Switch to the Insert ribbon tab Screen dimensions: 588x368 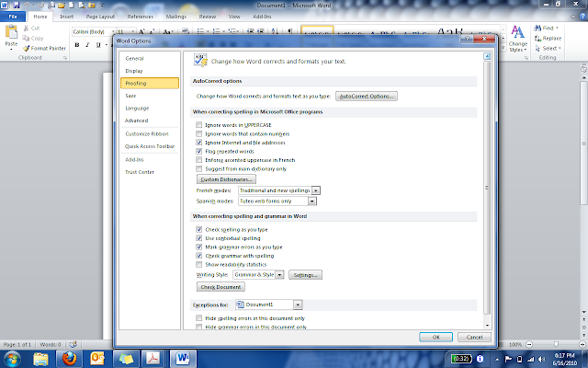click(x=67, y=17)
